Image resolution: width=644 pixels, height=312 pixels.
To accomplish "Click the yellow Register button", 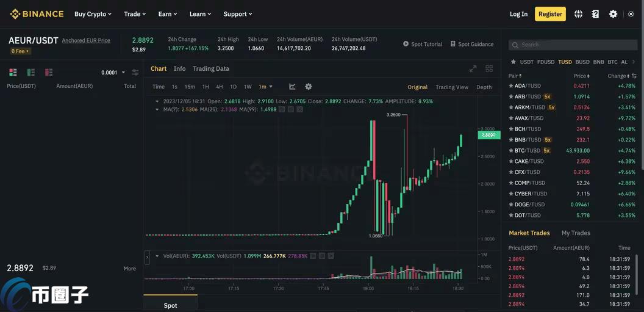I will 550,14.
